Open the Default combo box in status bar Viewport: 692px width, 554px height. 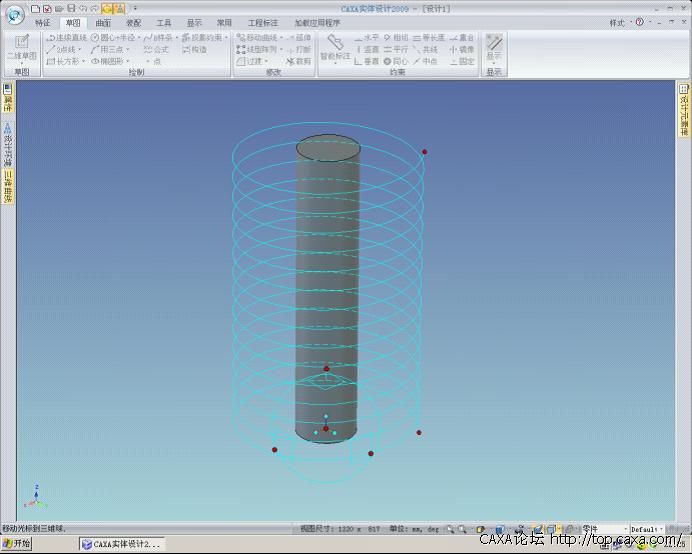[647, 528]
